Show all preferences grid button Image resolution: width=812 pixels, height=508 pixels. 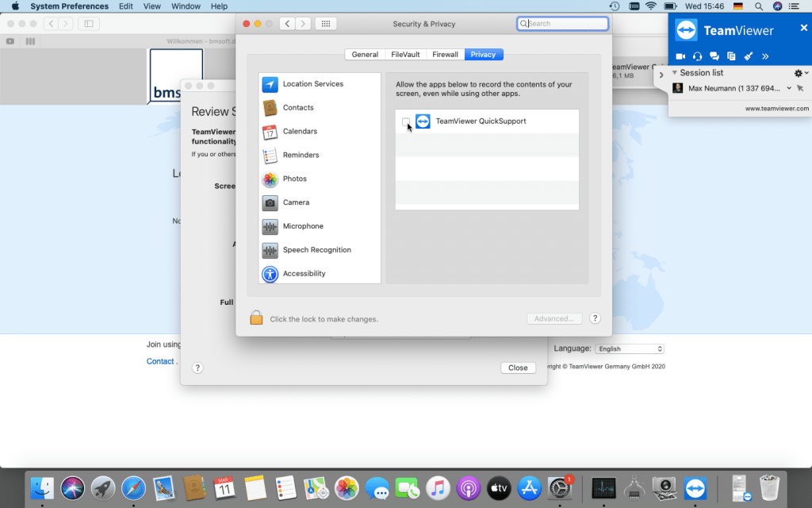(326, 24)
